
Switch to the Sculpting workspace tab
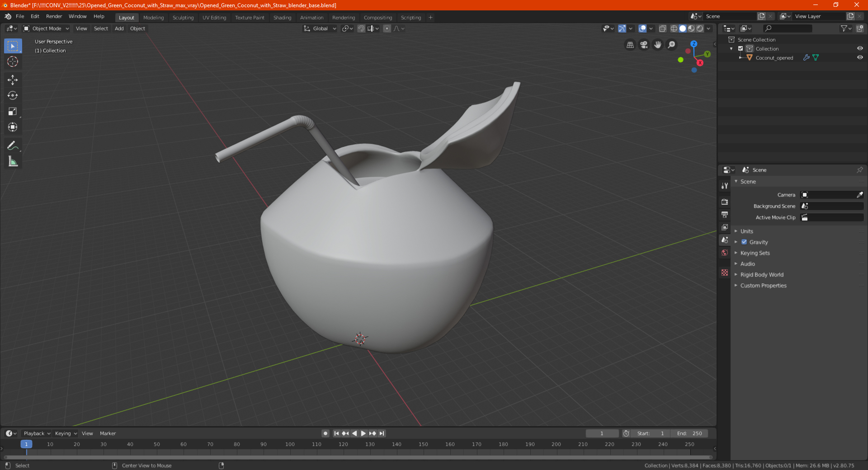(x=183, y=18)
